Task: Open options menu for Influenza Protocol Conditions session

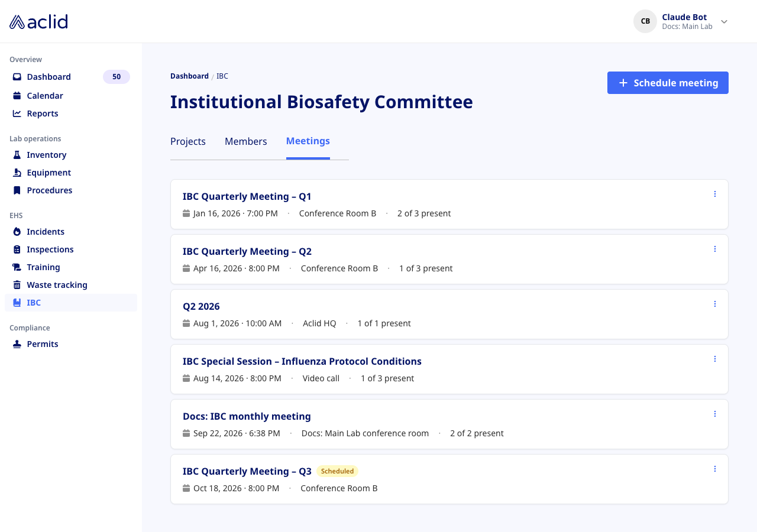Action: pos(715,359)
